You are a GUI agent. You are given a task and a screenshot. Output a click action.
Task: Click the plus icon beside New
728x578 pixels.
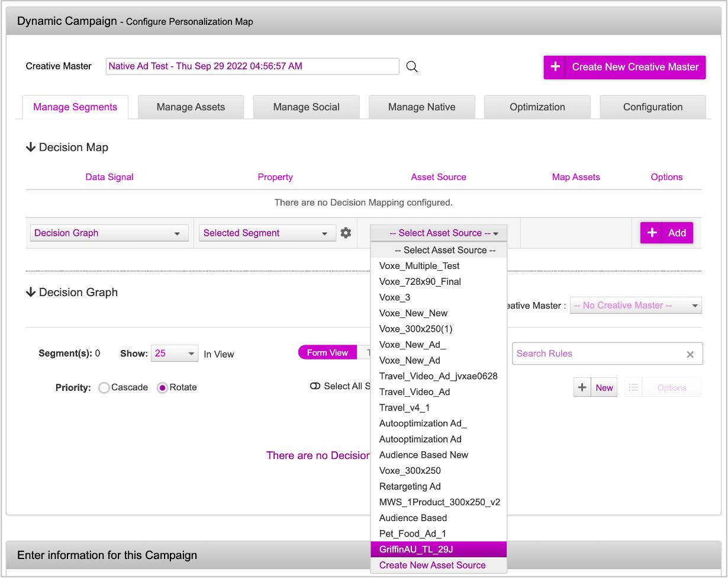coord(582,387)
